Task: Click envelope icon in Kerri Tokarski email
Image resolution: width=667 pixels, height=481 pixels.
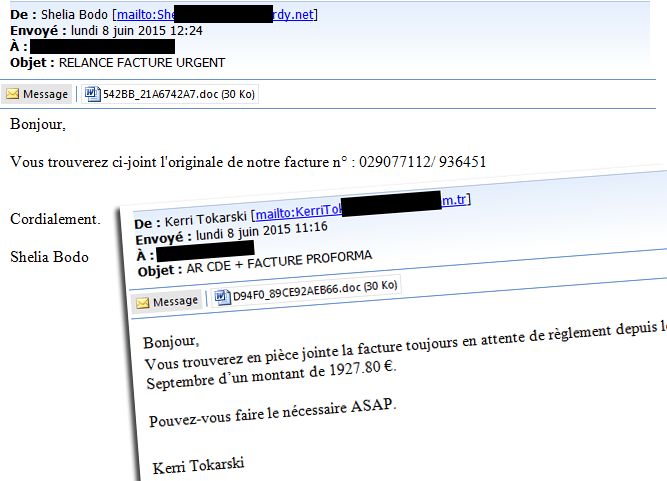Action: coord(143,302)
